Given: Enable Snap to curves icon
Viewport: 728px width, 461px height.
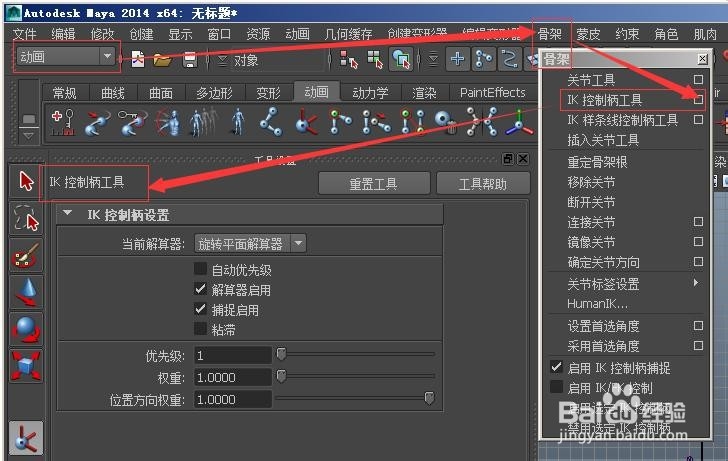Looking at the screenshot, I should (483, 59).
